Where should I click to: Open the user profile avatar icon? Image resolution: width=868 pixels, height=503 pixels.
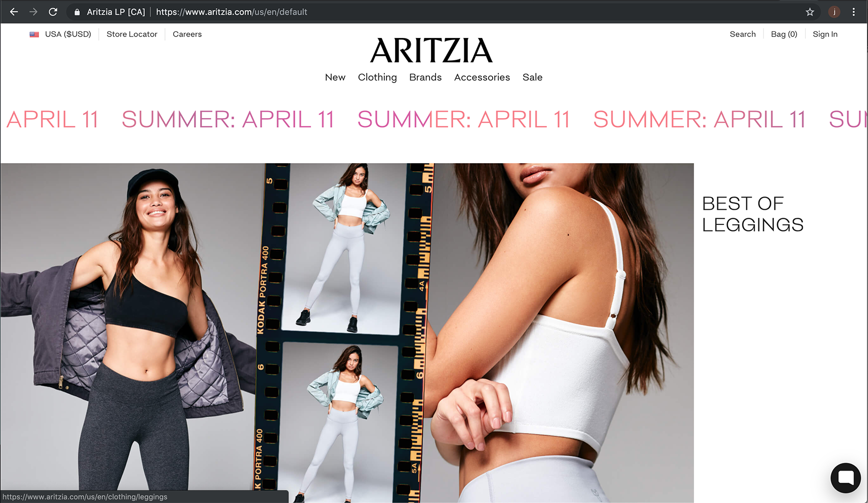pos(834,12)
